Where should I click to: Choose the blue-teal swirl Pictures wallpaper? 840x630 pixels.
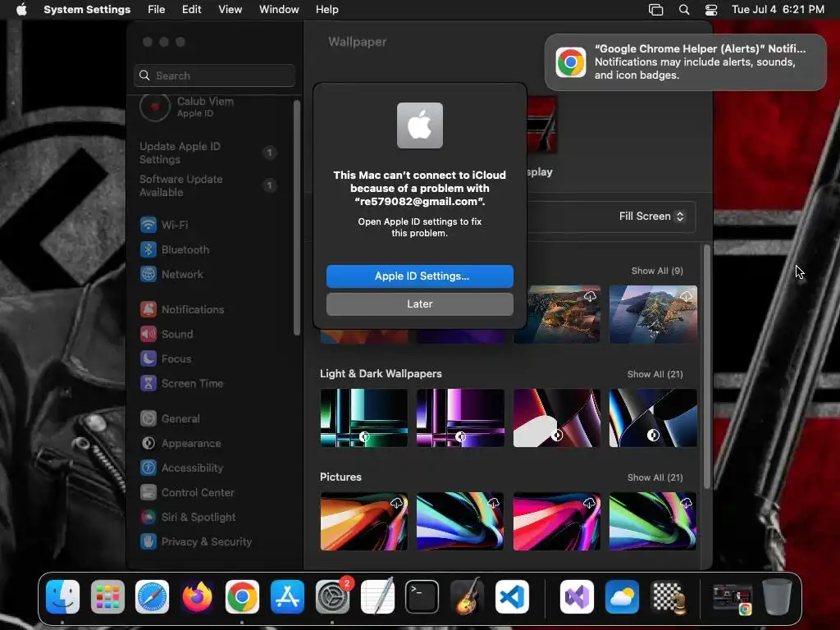click(x=460, y=521)
